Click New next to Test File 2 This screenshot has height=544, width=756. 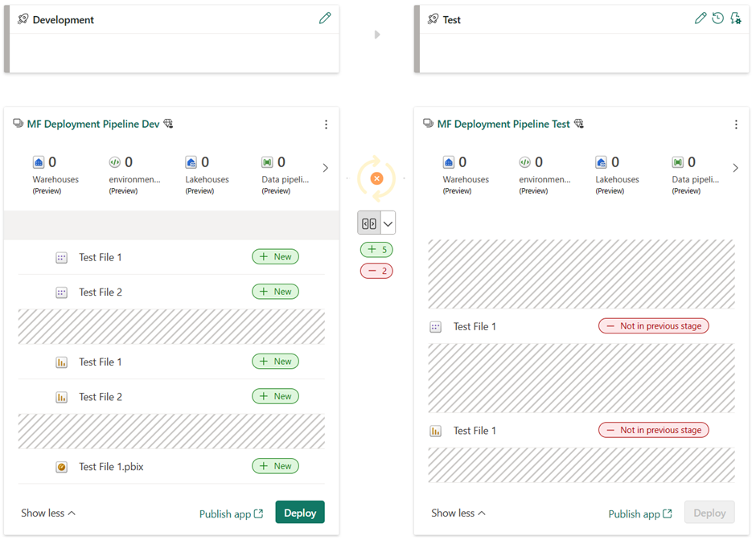275,291
